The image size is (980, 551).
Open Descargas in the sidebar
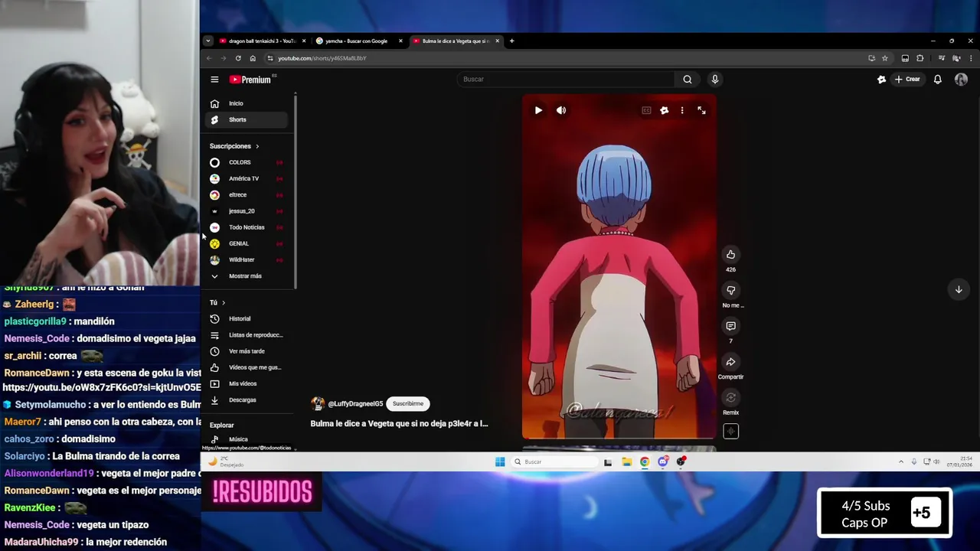tap(247, 399)
